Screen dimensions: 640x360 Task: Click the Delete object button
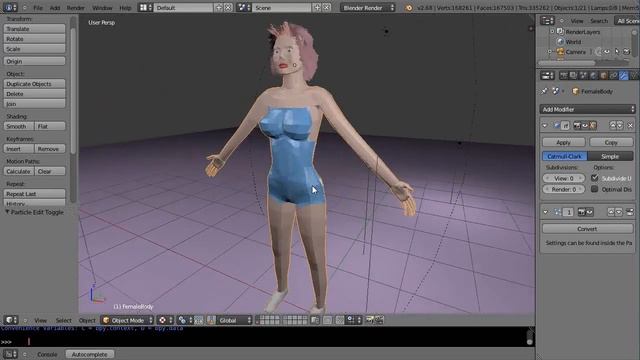click(x=34, y=94)
